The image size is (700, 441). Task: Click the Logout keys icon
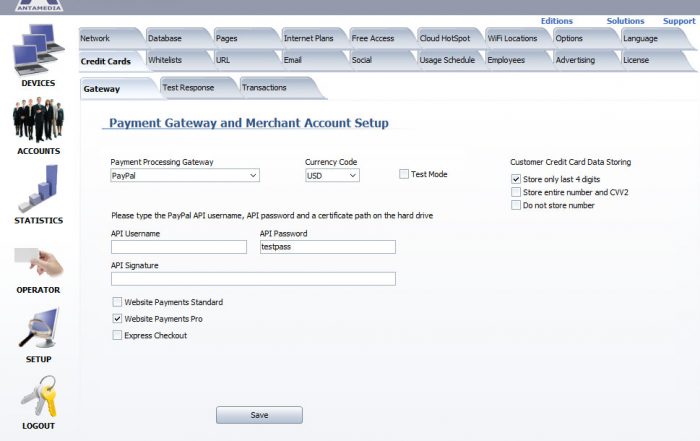click(39, 396)
